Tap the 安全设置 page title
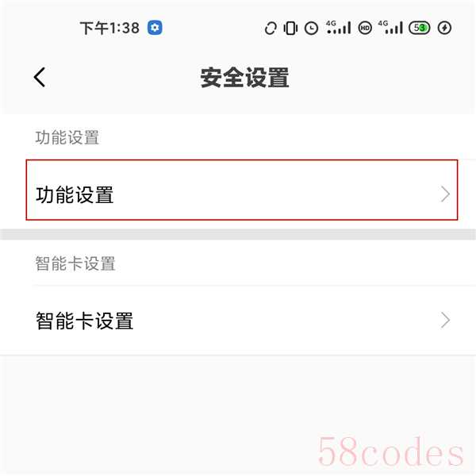This screenshot has height=476, width=476. coord(244,78)
